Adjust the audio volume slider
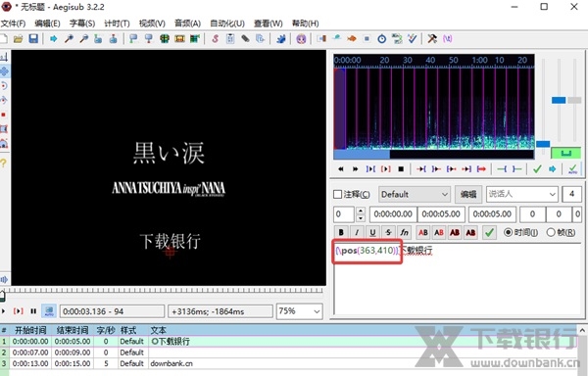 (x=574, y=101)
